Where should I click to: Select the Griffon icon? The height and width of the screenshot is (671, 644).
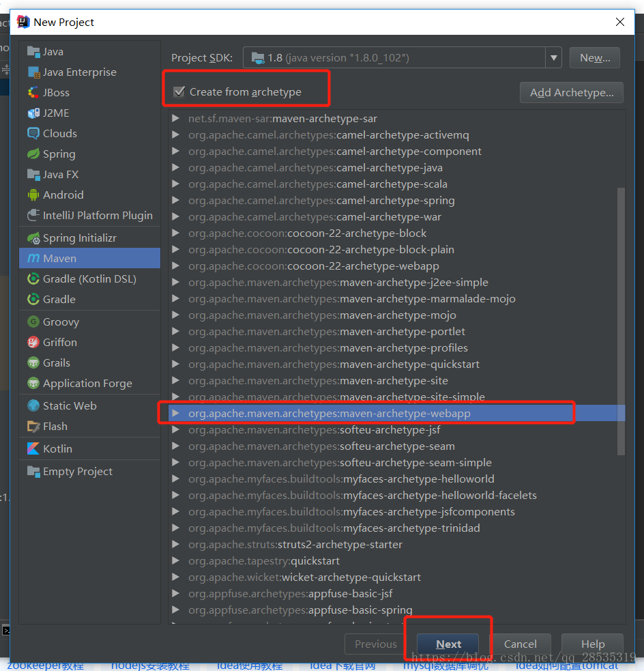[x=33, y=343]
